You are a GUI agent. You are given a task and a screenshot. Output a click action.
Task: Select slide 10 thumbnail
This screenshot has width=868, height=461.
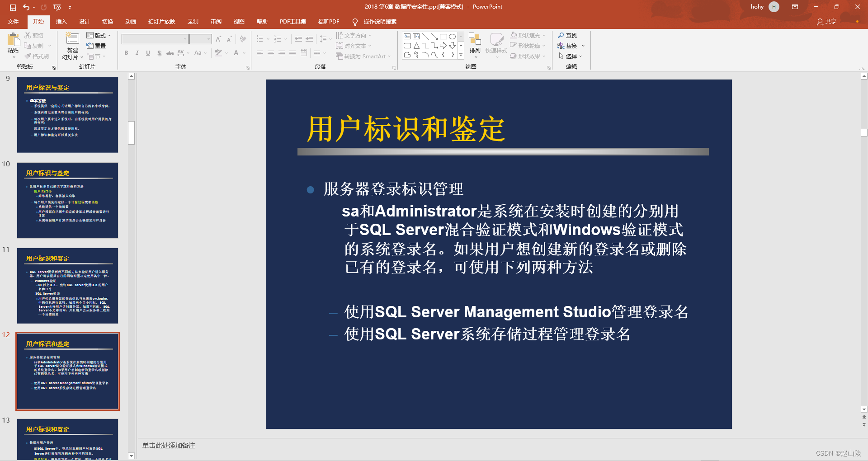tap(67, 200)
